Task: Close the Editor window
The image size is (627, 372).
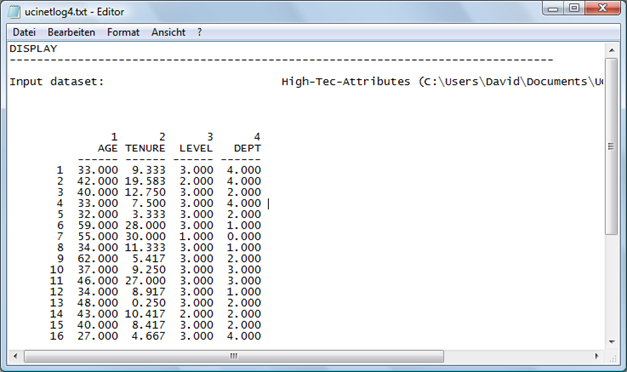Action: pos(603,8)
